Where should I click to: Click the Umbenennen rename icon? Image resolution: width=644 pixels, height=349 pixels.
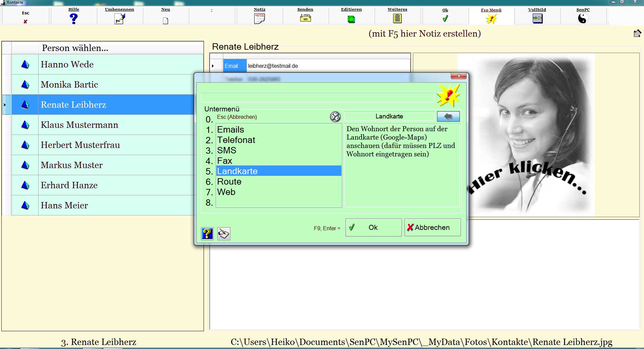click(119, 19)
